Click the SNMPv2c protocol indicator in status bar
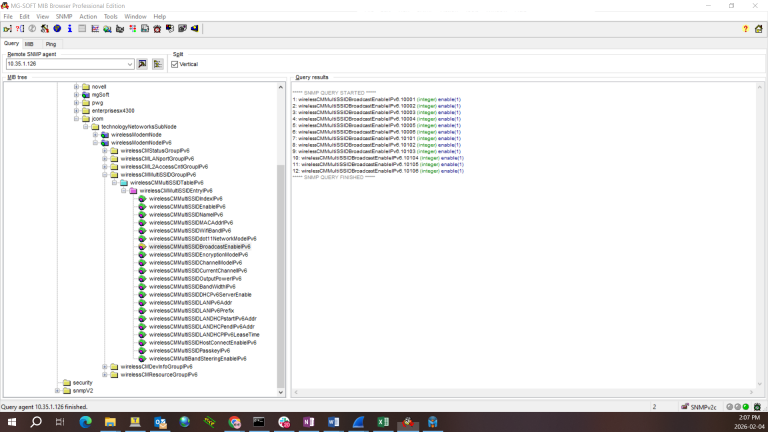 pos(699,407)
